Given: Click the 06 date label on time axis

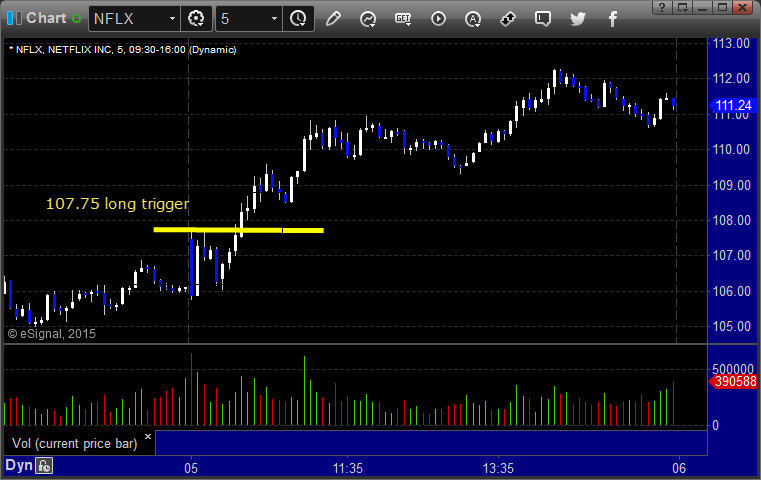Looking at the screenshot, I should (679, 468).
